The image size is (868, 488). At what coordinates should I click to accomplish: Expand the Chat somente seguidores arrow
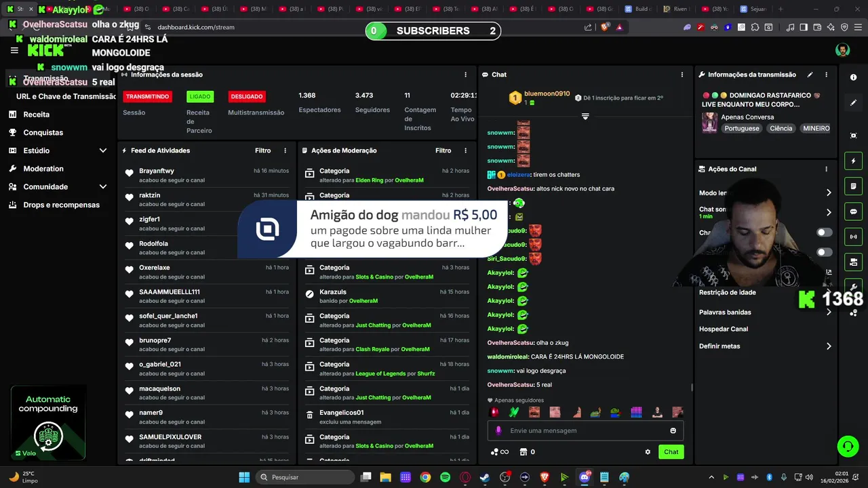[828, 212]
